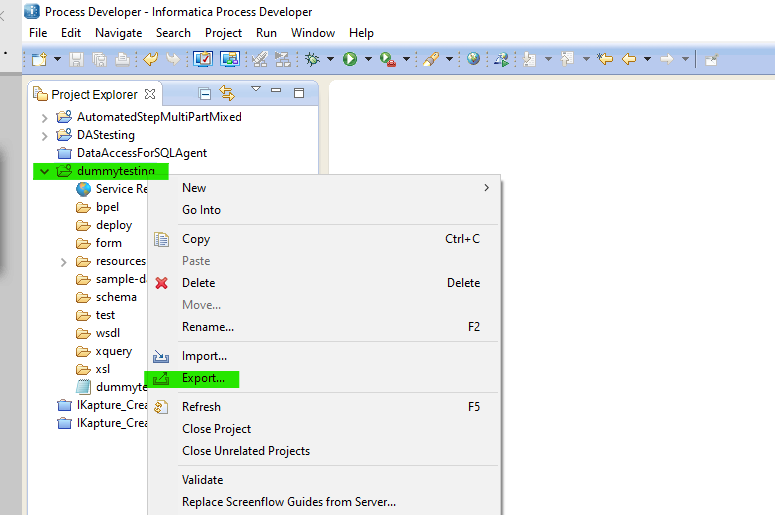The width and height of the screenshot is (775, 515).
Task: Click the Last Edit Location icon
Action: pyautogui.click(x=605, y=59)
